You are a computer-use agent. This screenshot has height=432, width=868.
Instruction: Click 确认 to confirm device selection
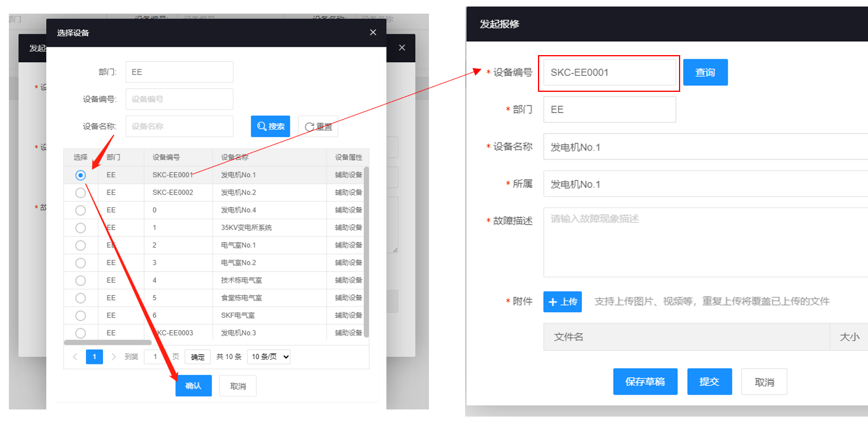pos(193,386)
